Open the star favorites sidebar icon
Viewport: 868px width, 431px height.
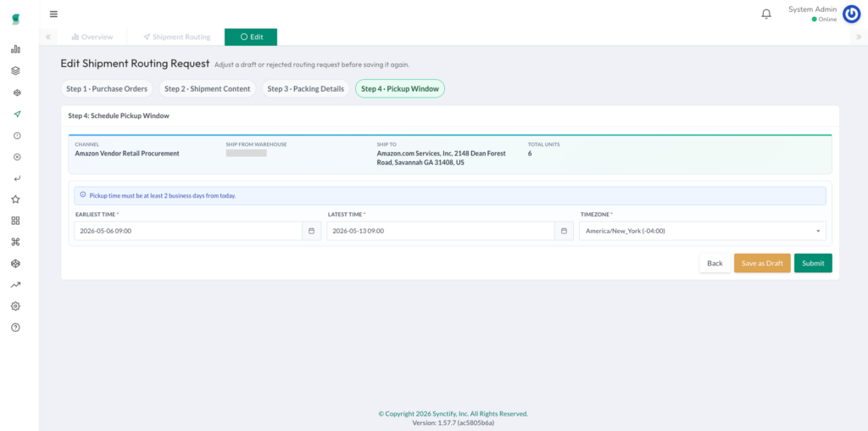(15, 199)
